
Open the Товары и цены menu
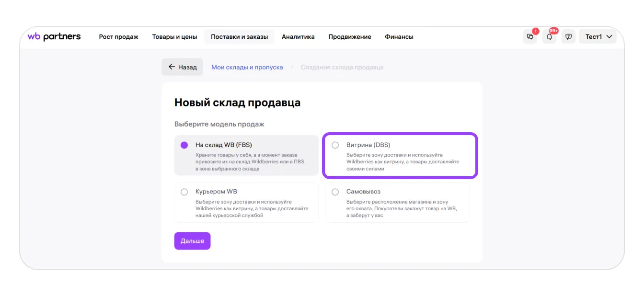click(174, 37)
